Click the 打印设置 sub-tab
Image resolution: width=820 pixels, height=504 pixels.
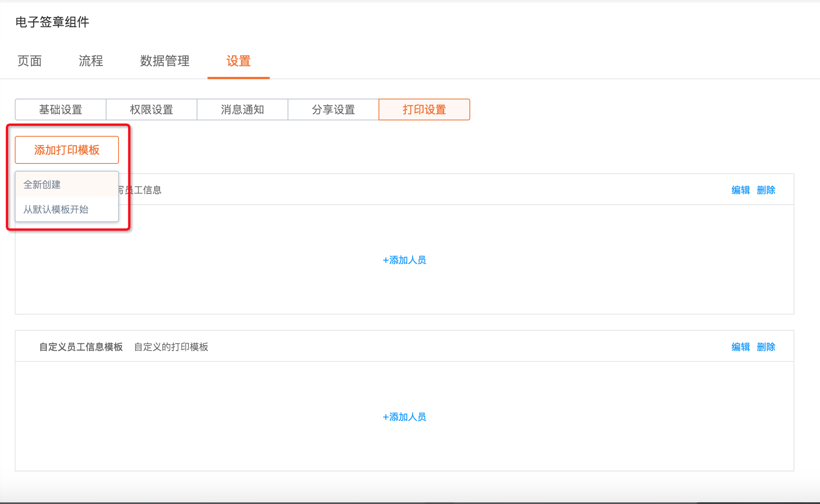click(x=424, y=109)
